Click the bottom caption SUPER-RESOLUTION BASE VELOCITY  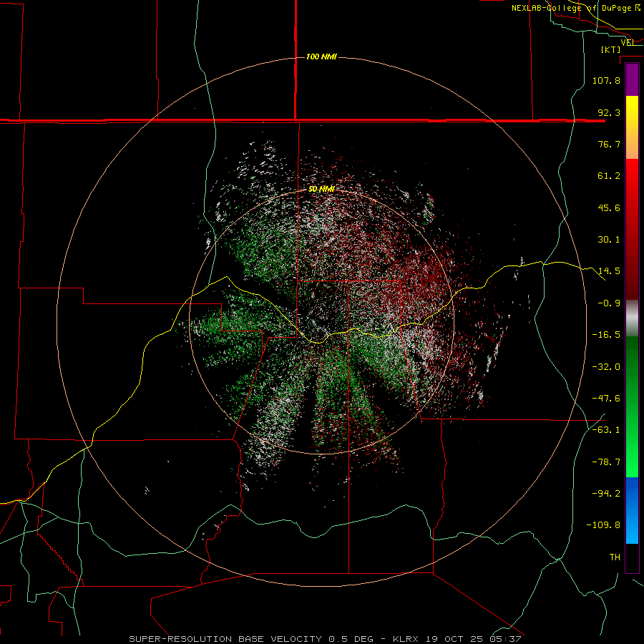225,639
